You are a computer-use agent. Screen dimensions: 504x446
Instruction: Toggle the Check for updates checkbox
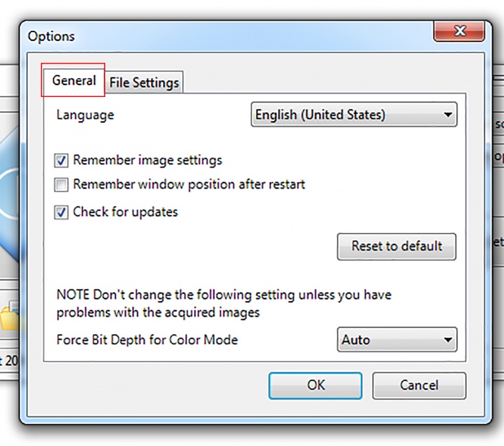(x=61, y=213)
